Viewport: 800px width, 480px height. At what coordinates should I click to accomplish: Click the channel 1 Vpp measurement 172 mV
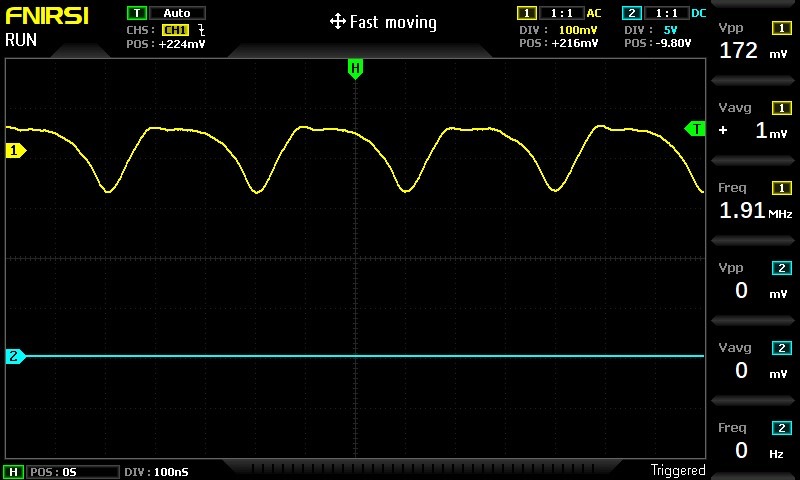(x=753, y=50)
